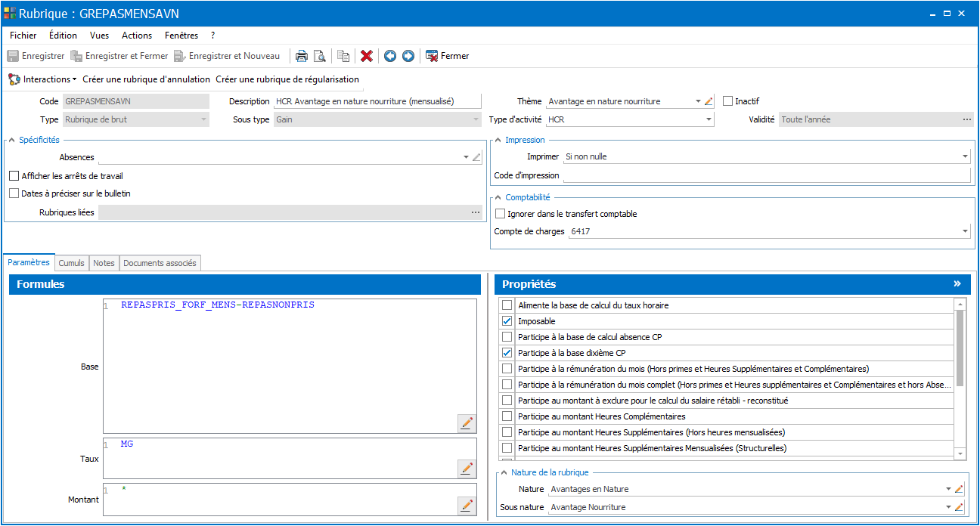Click Créer une rubrique de régularisation
This screenshot has height=526, width=980.
click(287, 79)
